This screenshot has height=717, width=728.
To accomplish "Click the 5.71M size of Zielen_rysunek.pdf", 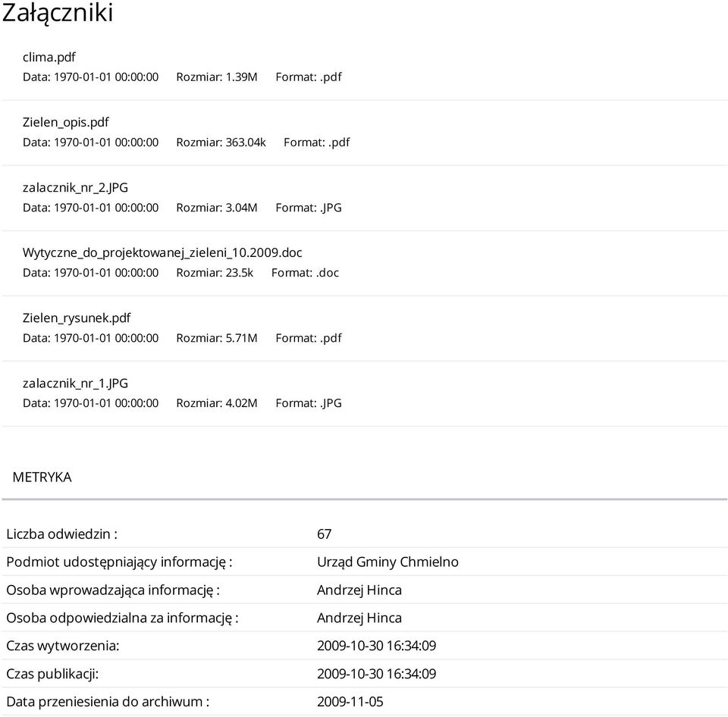I will point(241,338).
